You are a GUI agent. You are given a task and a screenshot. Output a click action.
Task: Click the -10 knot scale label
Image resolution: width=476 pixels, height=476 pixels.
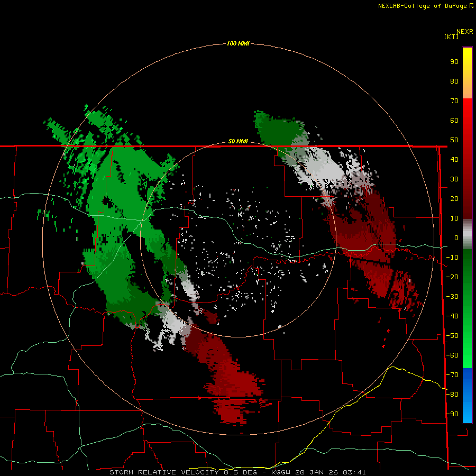pyautogui.click(x=452, y=258)
